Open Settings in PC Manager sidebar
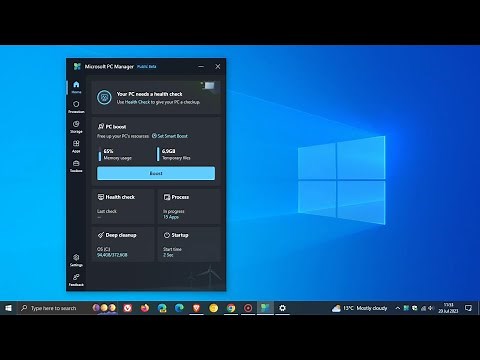The image size is (480, 360). pos(76,260)
